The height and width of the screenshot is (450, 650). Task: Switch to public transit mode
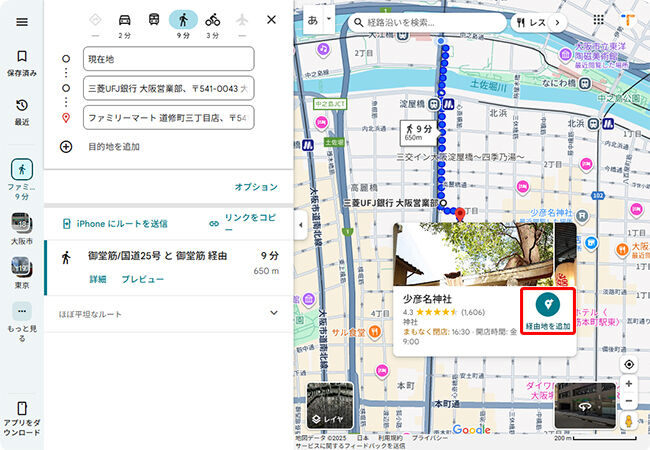154,20
